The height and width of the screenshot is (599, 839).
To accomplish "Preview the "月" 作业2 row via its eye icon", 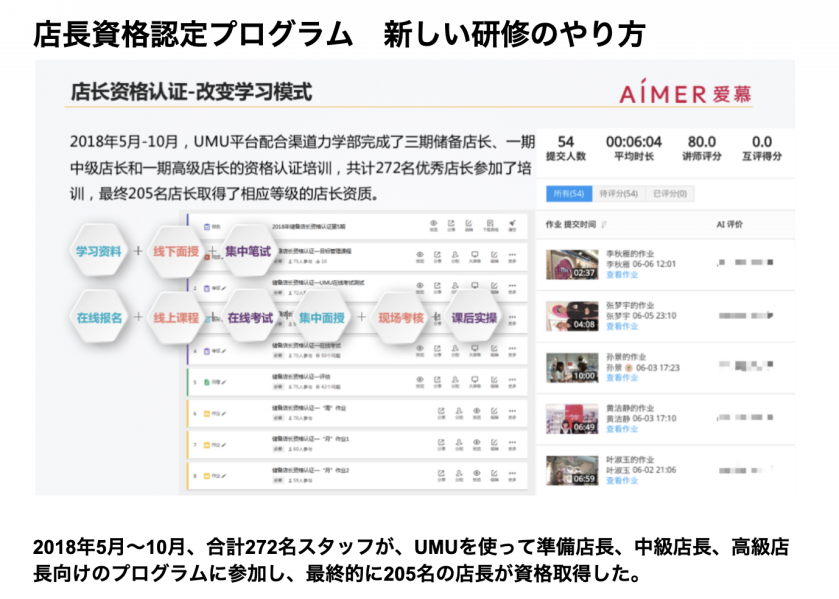I will click(x=476, y=474).
